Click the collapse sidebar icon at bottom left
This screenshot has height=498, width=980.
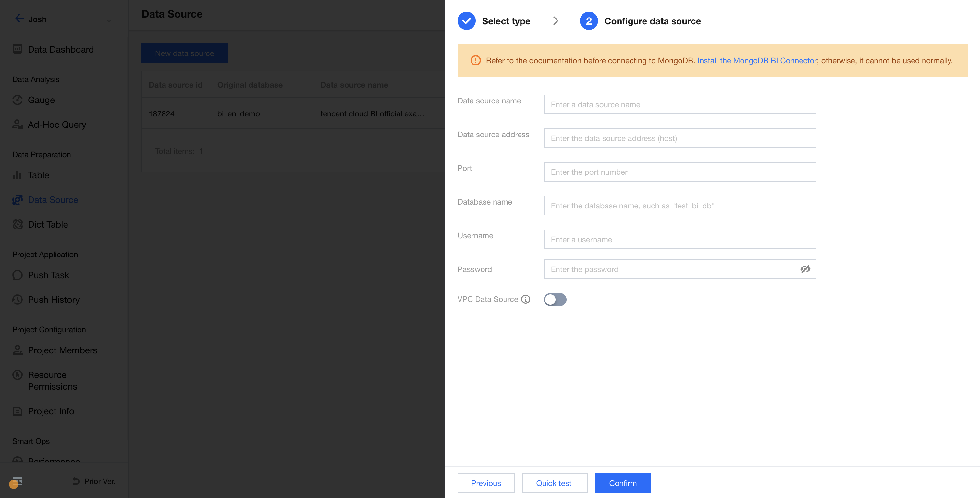[x=17, y=481]
